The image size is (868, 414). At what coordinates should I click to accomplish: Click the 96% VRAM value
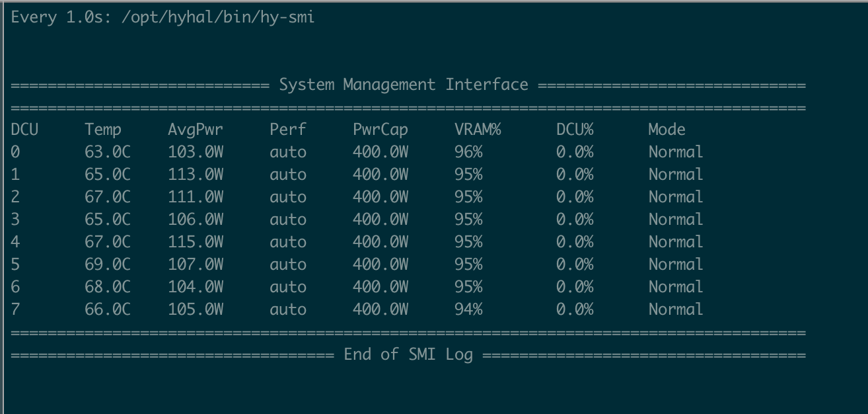pyautogui.click(x=468, y=152)
